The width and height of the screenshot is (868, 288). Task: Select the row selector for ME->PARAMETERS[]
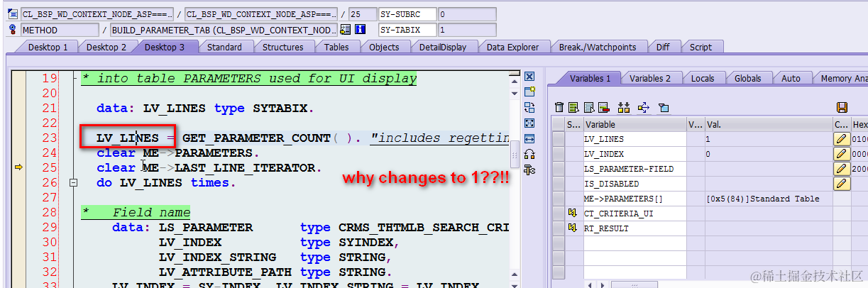(559, 199)
